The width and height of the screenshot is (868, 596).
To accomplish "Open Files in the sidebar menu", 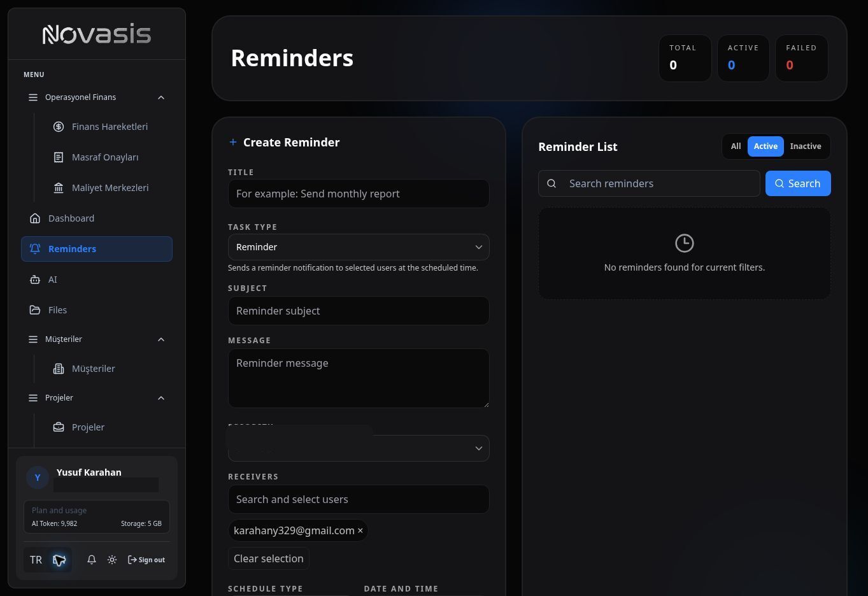I will (x=97, y=310).
